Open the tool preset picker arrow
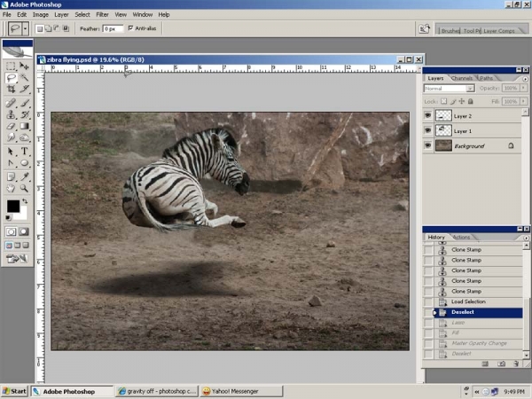Screen dimensions: 532x399 click(x=25, y=29)
